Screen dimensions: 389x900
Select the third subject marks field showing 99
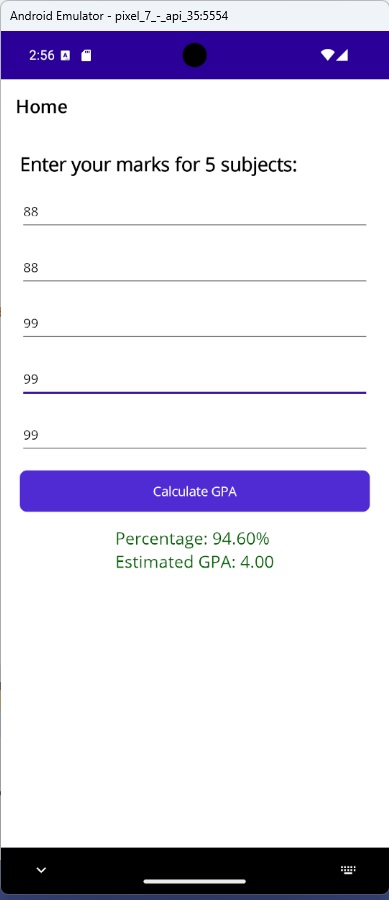pos(194,323)
